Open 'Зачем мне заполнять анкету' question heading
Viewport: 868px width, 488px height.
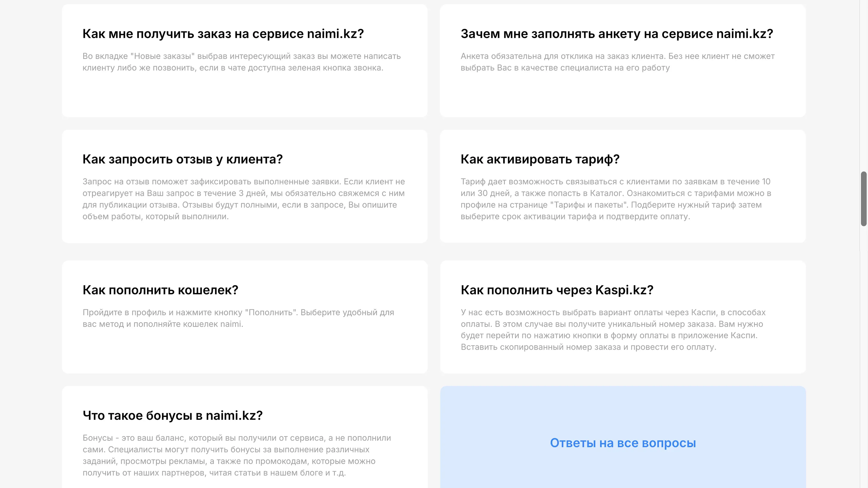click(617, 34)
